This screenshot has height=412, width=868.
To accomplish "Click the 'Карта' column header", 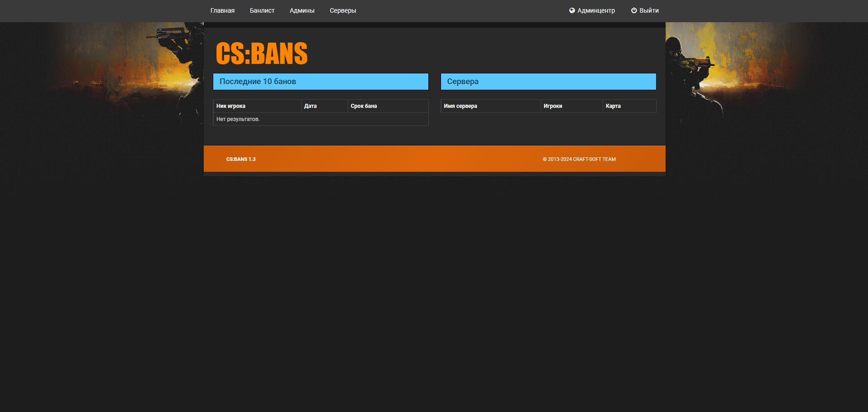I will (613, 106).
